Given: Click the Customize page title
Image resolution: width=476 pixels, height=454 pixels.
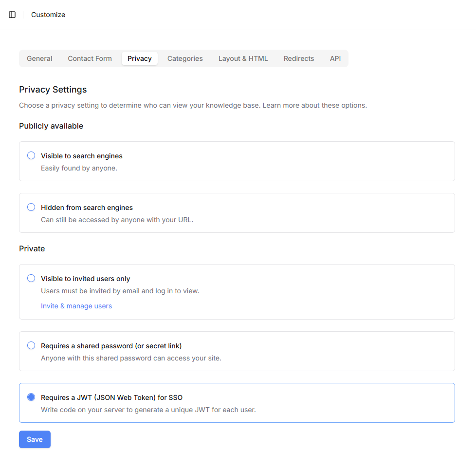Looking at the screenshot, I should (48, 15).
